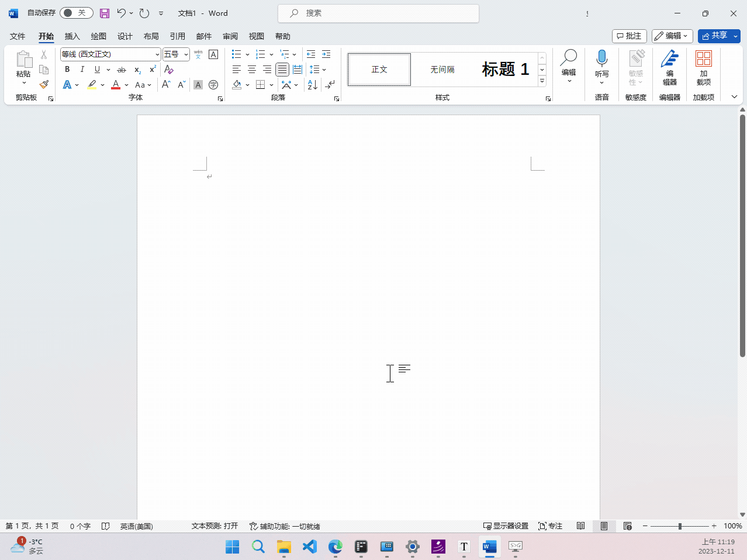Center align the paragraph text
Viewport: 747px width, 560px height.
(252, 70)
